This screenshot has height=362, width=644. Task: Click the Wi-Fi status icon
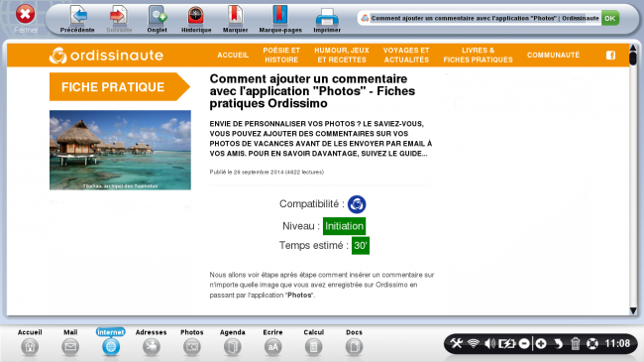click(474, 343)
